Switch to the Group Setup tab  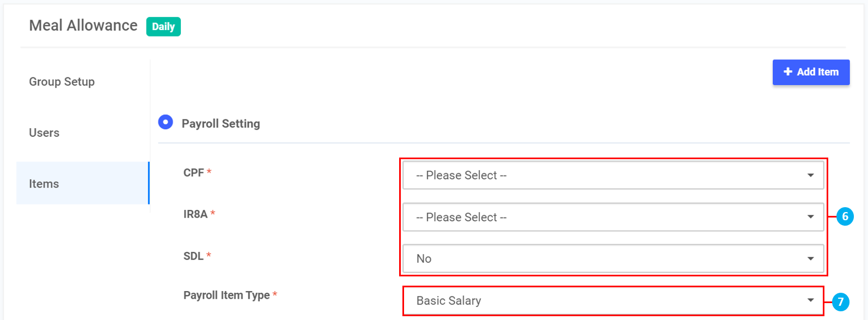(x=62, y=82)
